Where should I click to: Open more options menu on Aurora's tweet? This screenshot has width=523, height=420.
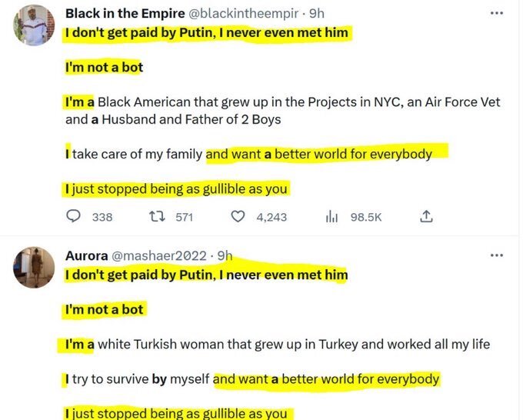pyautogui.click(x=496, y=255)
